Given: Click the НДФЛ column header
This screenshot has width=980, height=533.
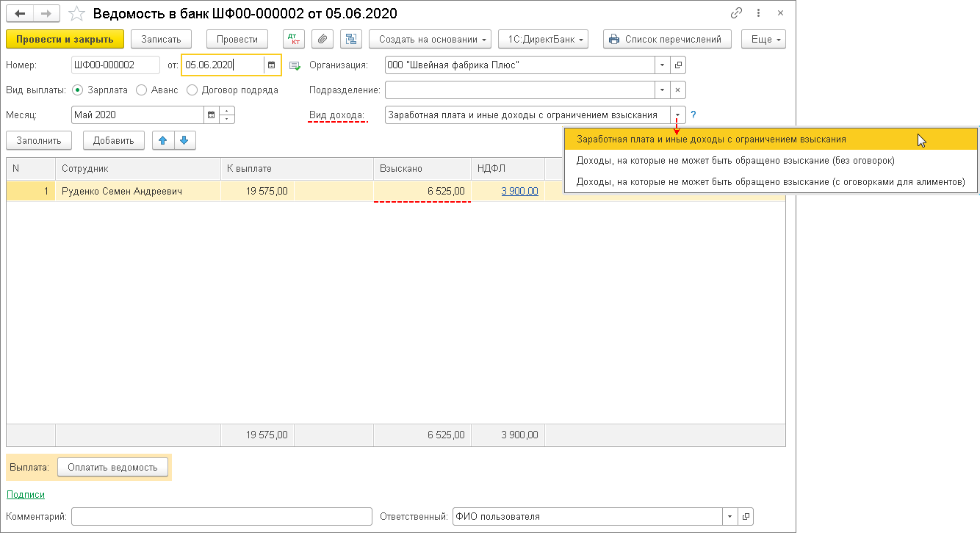Looking at the screenshot, I should 508,169.
